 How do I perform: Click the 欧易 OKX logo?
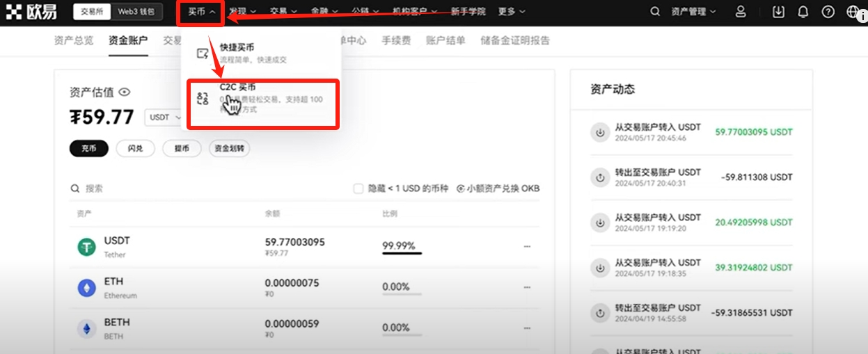coord(33,12)
